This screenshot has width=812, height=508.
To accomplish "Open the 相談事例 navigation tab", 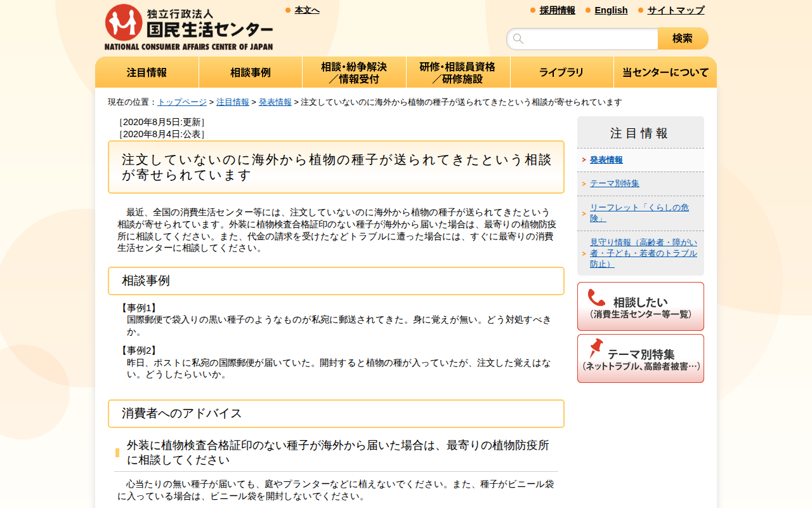I will click(x=251, y=72).
